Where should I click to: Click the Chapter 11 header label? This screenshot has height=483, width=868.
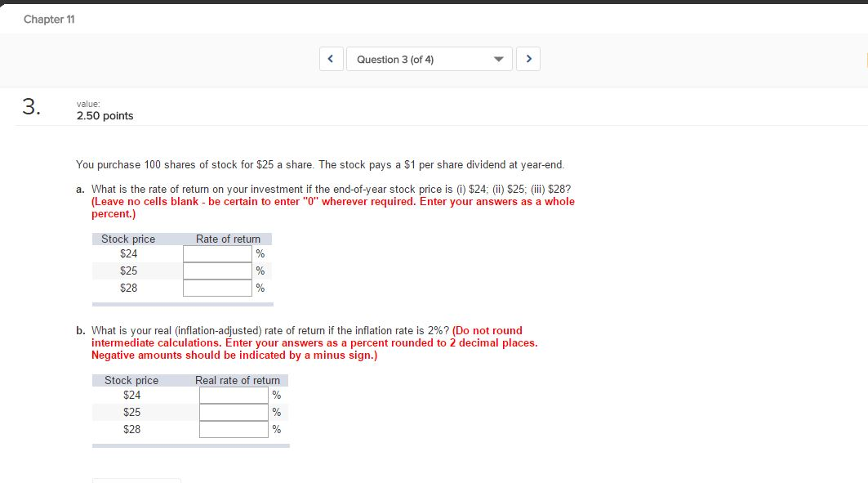click(x=49, y=19)
